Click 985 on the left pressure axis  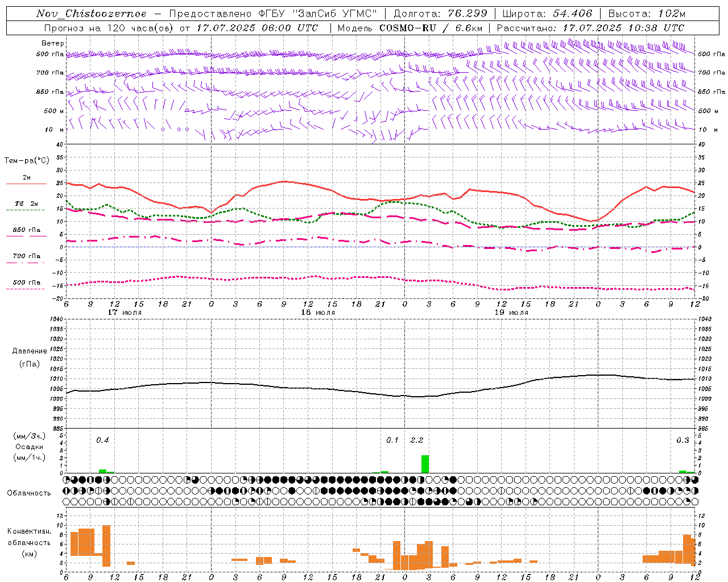[57, 429]
